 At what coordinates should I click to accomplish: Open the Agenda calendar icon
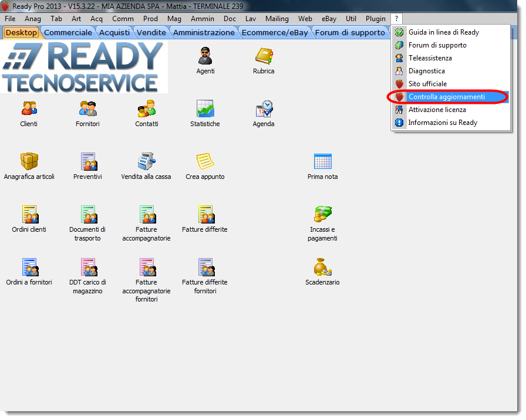(x=264, y=109)
